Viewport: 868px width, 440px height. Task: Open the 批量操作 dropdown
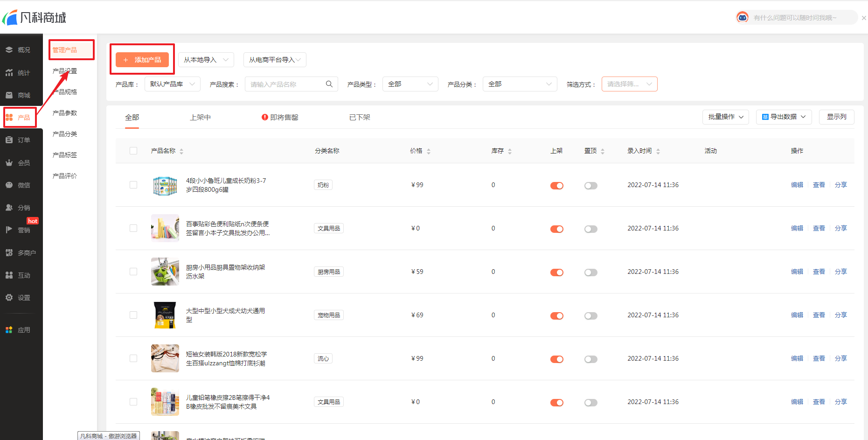click(x=725, y=117)
